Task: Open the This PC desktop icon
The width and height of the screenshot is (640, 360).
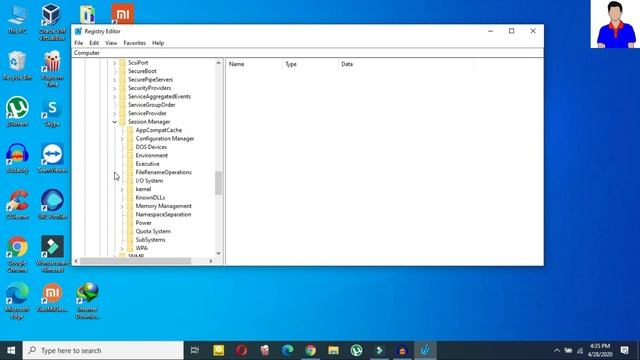Action: click(x=17, y=19)
